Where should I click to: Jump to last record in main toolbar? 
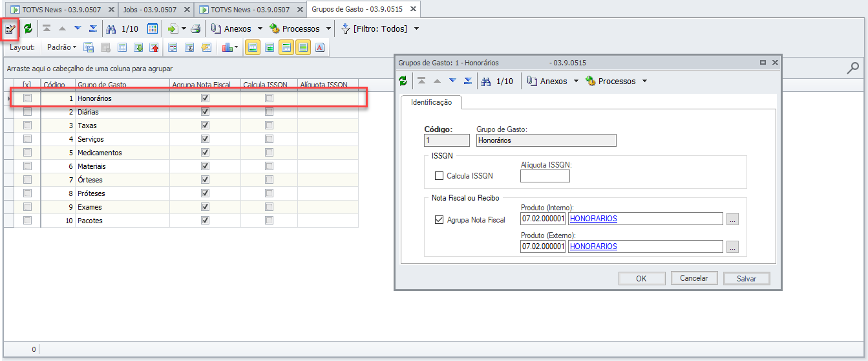[x=93, y=29]
